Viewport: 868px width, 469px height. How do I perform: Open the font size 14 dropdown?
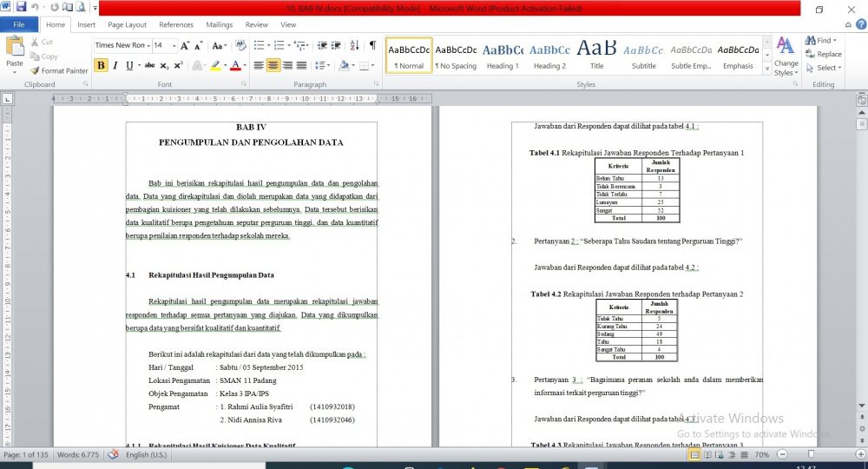pos(174,45)
